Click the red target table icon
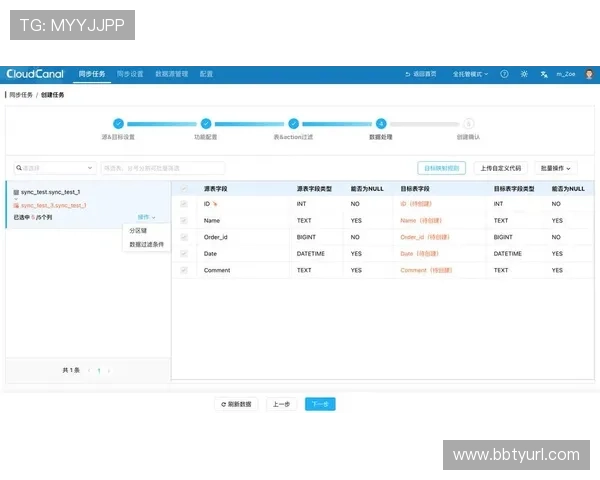Screen dimensions: 600x480 [x=16, y=206]
